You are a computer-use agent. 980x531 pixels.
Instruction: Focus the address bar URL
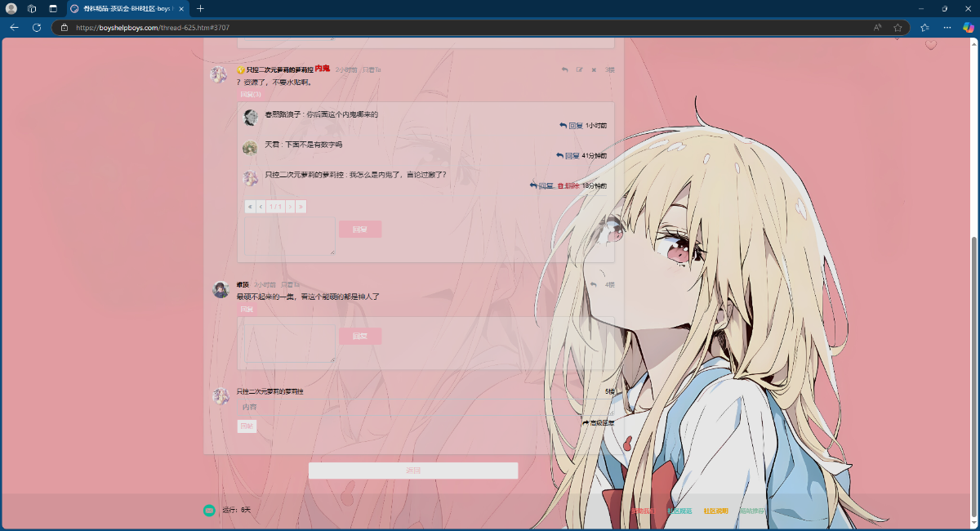pyautogui.click(x=153, y=27)
